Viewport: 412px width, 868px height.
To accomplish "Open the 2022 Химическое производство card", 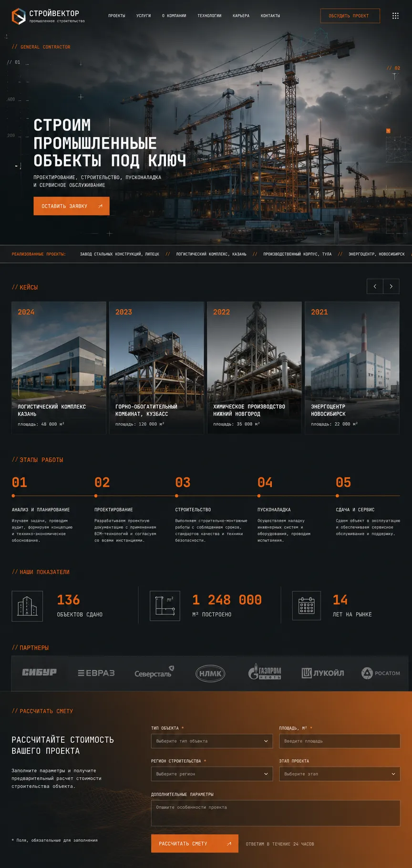I will tap(255, 368).
